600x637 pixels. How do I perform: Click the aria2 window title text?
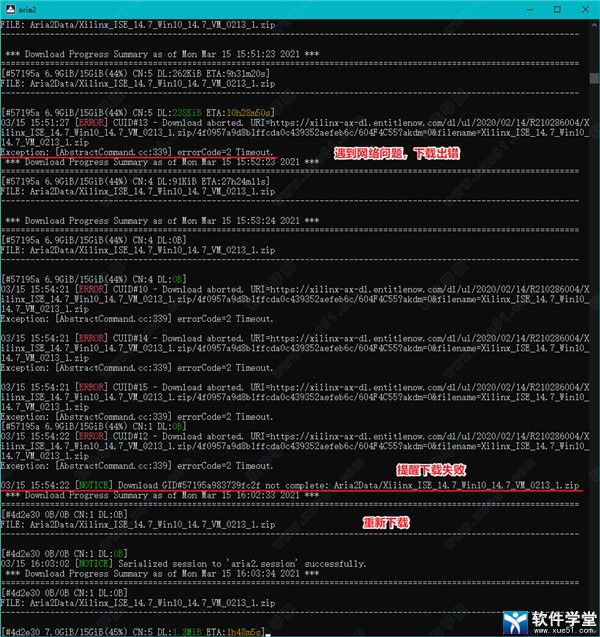point(28,10)
